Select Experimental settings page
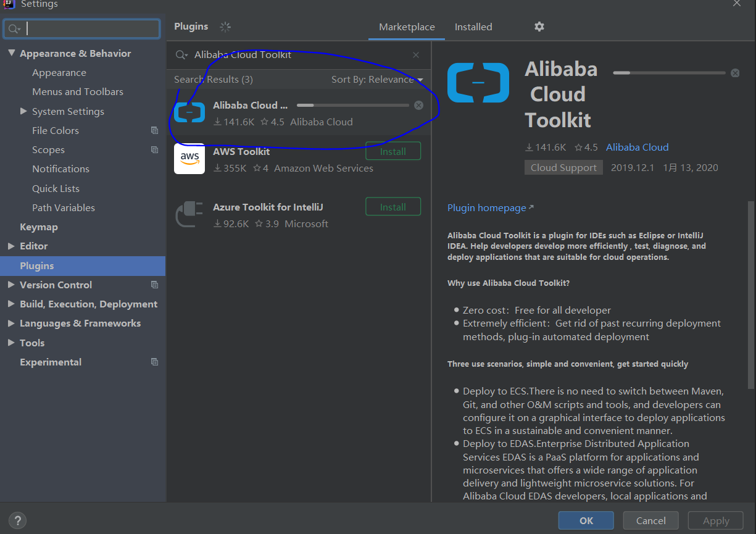 (51, 362)
